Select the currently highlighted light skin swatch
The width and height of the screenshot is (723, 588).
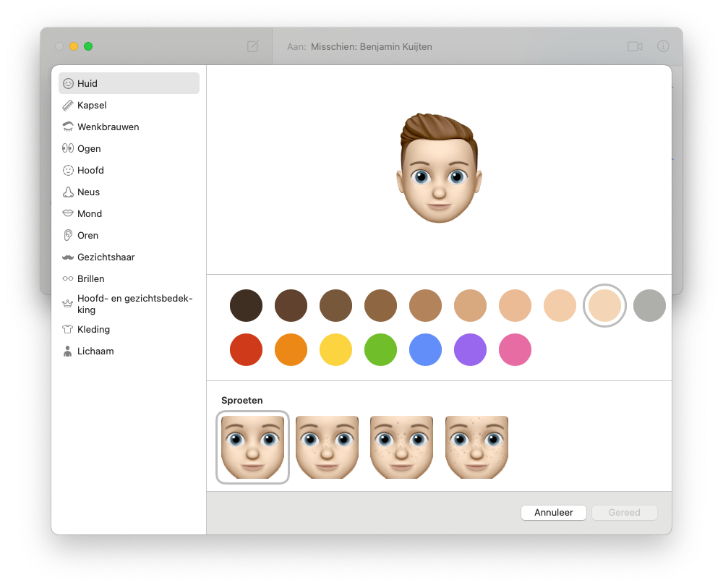(604, 305)
